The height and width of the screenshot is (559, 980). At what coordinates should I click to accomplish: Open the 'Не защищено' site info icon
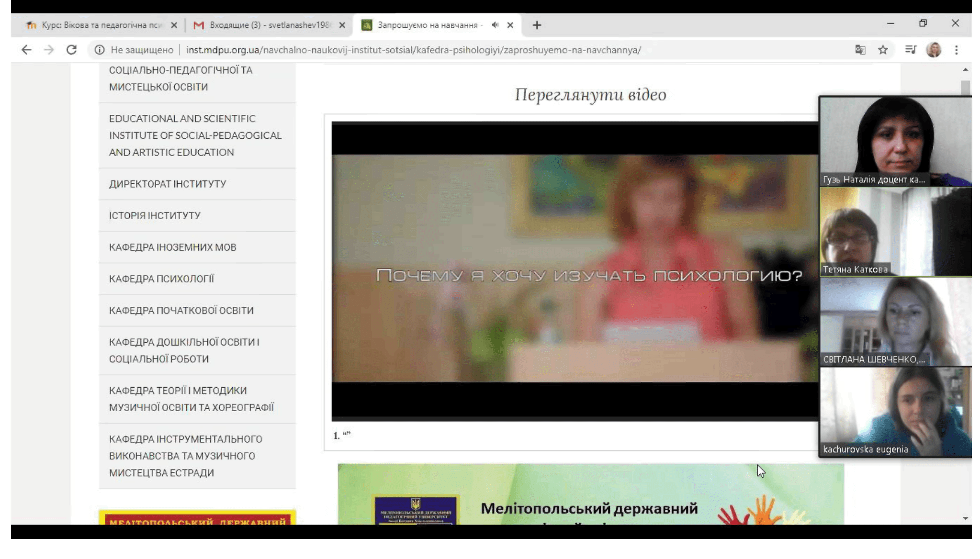(100, 50)
